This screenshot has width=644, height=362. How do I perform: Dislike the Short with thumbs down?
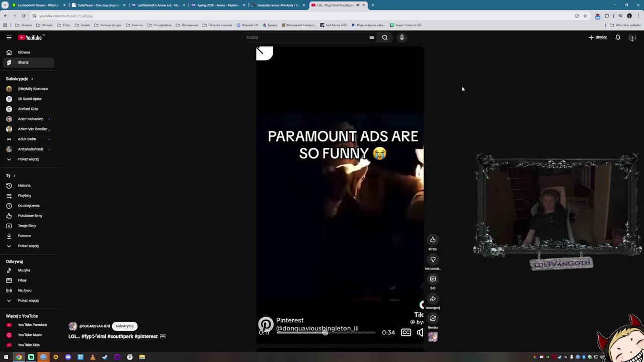pyautogui.click(x=433, y=259)
